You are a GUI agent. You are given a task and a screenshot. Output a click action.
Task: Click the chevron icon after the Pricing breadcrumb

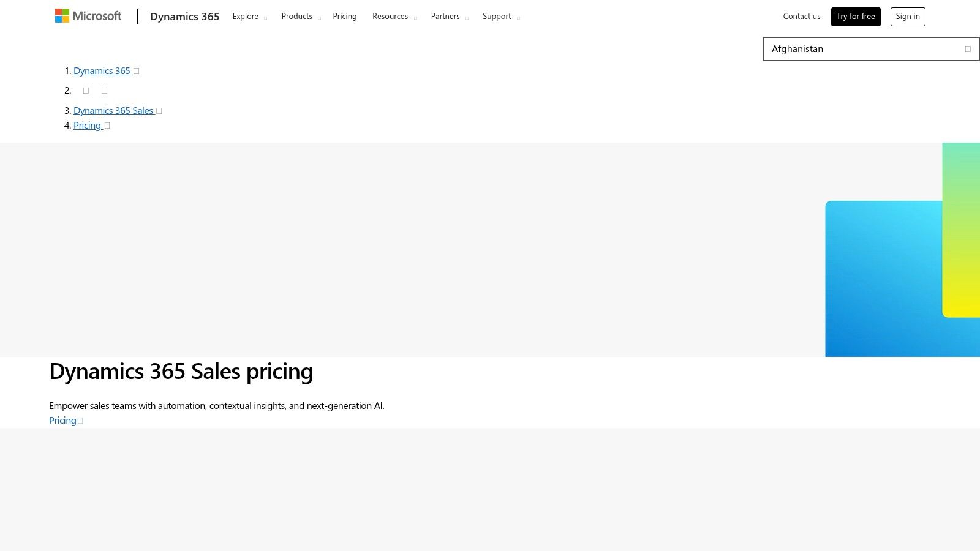pyautogui.click(x=107, y=125)
